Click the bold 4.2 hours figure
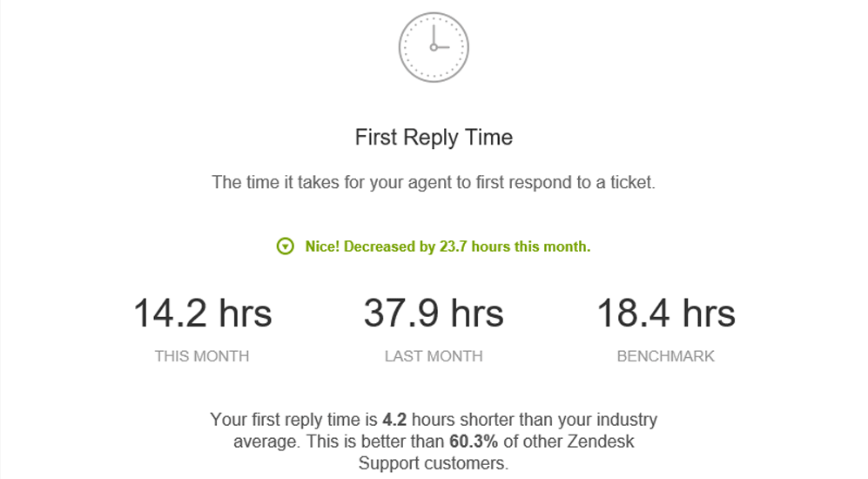The image size is (868, 479). coord(394,420)
